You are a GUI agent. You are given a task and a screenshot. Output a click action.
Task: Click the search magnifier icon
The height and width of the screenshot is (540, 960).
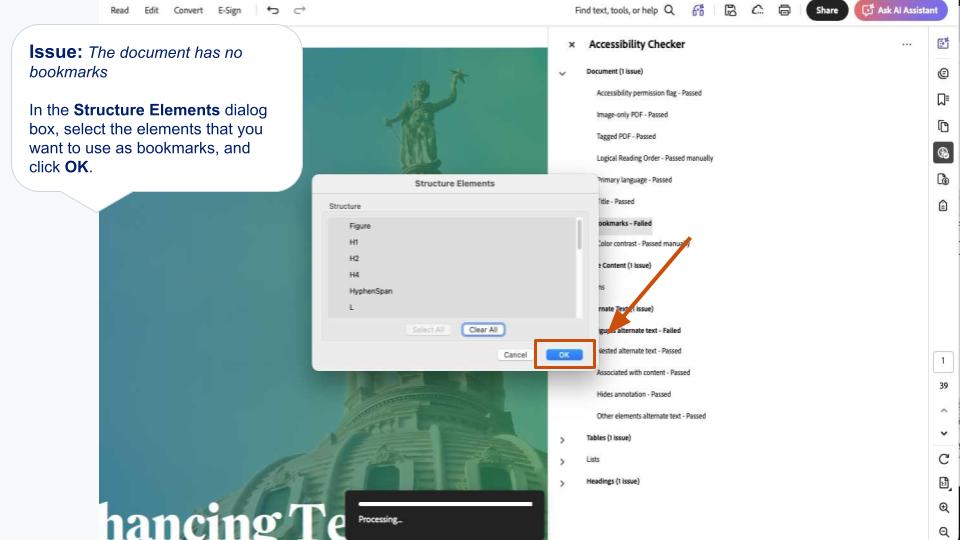670,10
